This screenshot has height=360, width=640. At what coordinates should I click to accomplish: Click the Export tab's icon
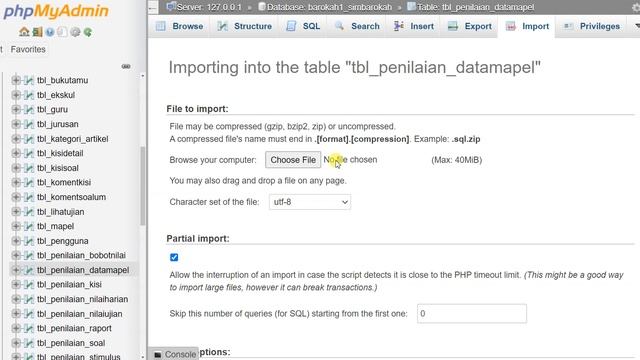(453, 26)
